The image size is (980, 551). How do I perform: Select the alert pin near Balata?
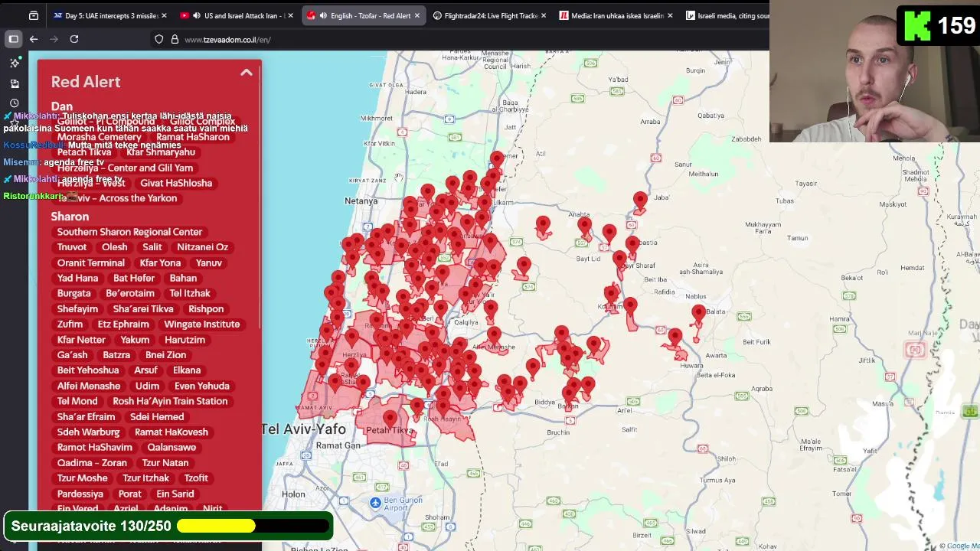point(698,314)
